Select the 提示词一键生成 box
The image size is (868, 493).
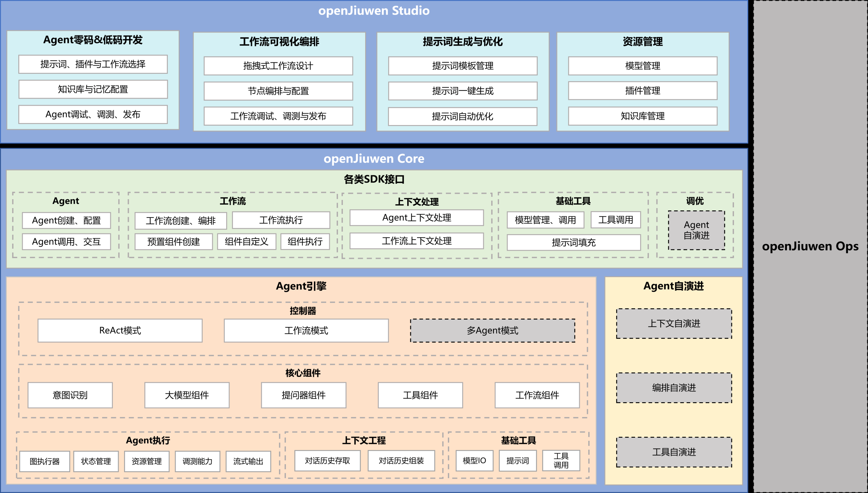[x=462, y=91]
